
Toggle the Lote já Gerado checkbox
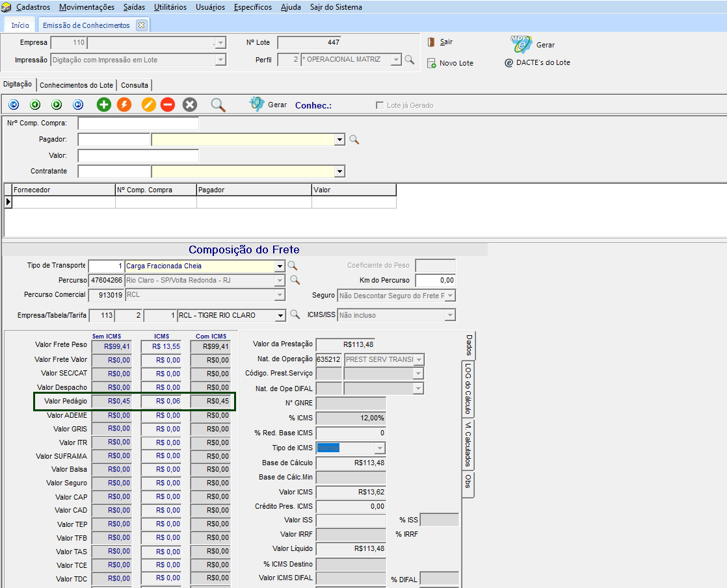coord(380,105)
